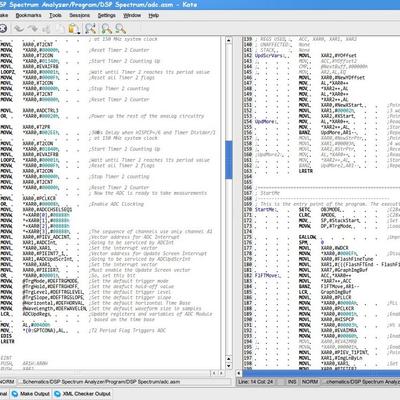Click 'XAR0,#FlashFineTune' on line 179
The image size is (400, 400).
tap(347, 259)
